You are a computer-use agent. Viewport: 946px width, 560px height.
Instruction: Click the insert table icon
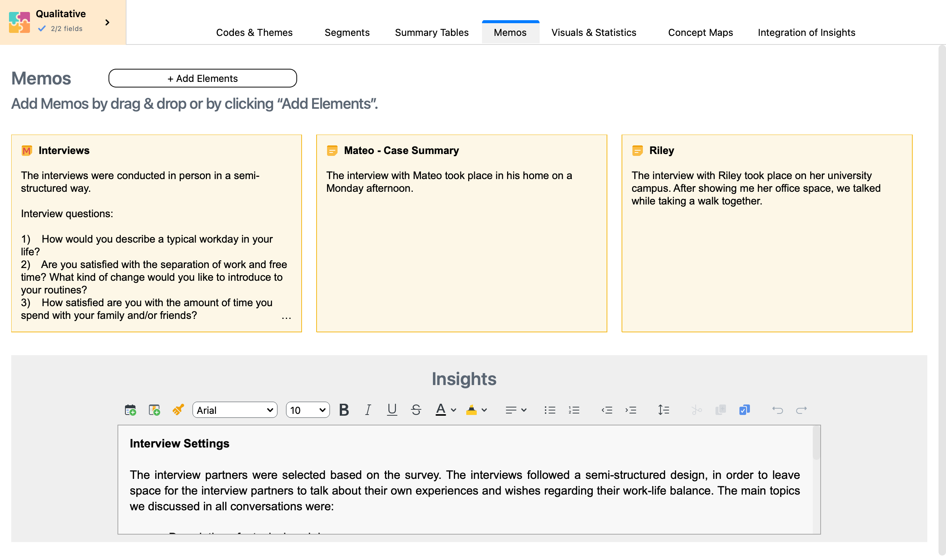[154, 410]
